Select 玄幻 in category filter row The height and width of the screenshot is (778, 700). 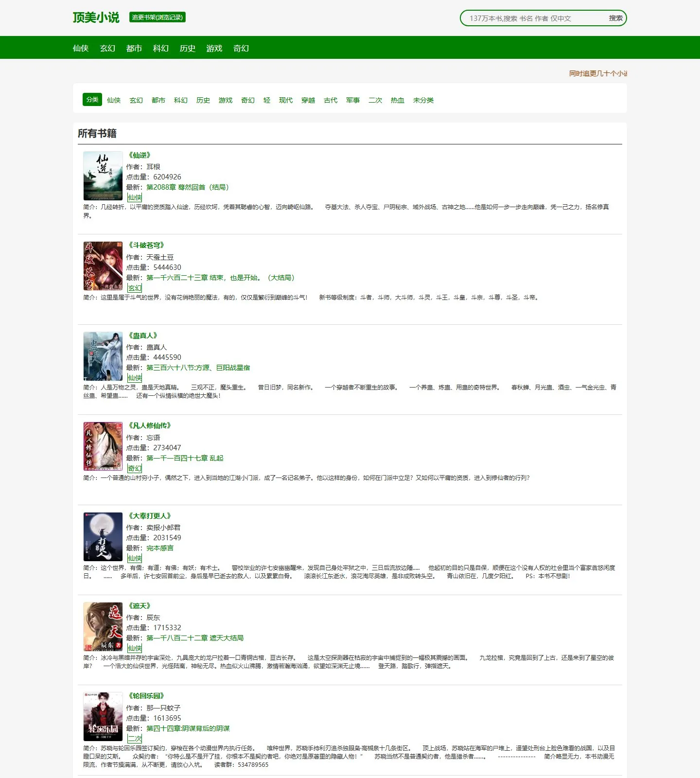136,100
